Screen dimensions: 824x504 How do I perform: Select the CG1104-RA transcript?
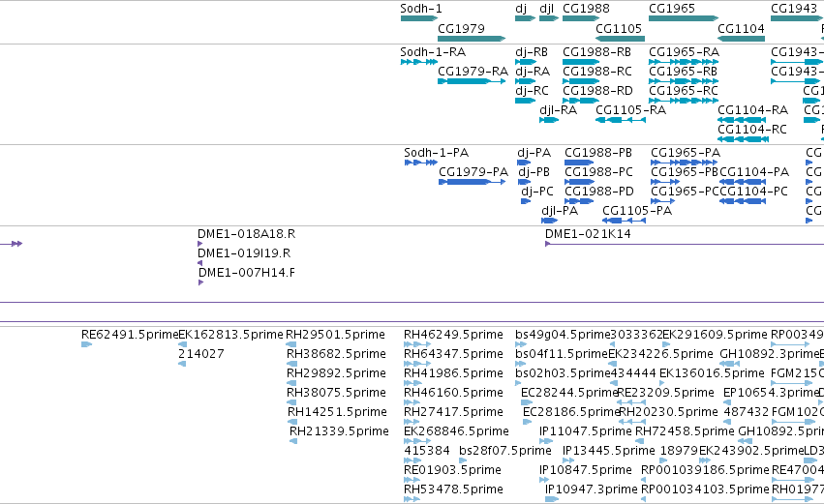[742, 120]
